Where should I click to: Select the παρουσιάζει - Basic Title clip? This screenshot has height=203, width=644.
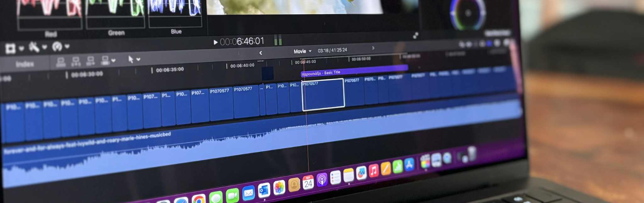point(354,71)
